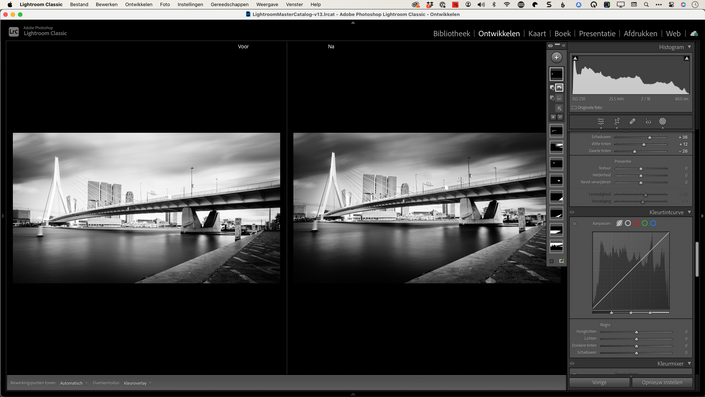Screen dimensions: 705x397
Task: Click the create new mask plus button
Action: click(556, 58)
